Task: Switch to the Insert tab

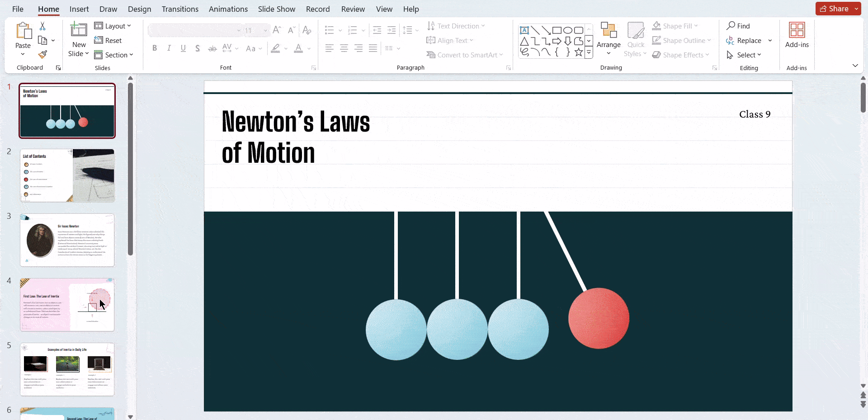Action: click(x=79, y=9)
